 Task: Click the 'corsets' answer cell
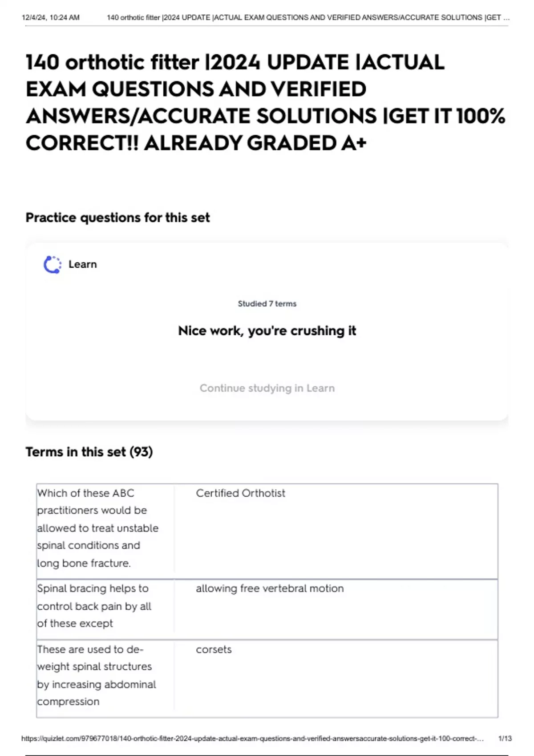(x=214, y=649)
